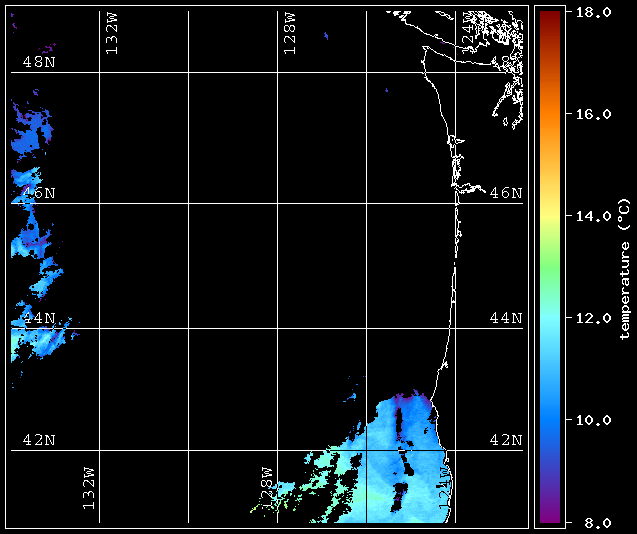
Task: Click the 128W label along the top edge
Action: 289,34
